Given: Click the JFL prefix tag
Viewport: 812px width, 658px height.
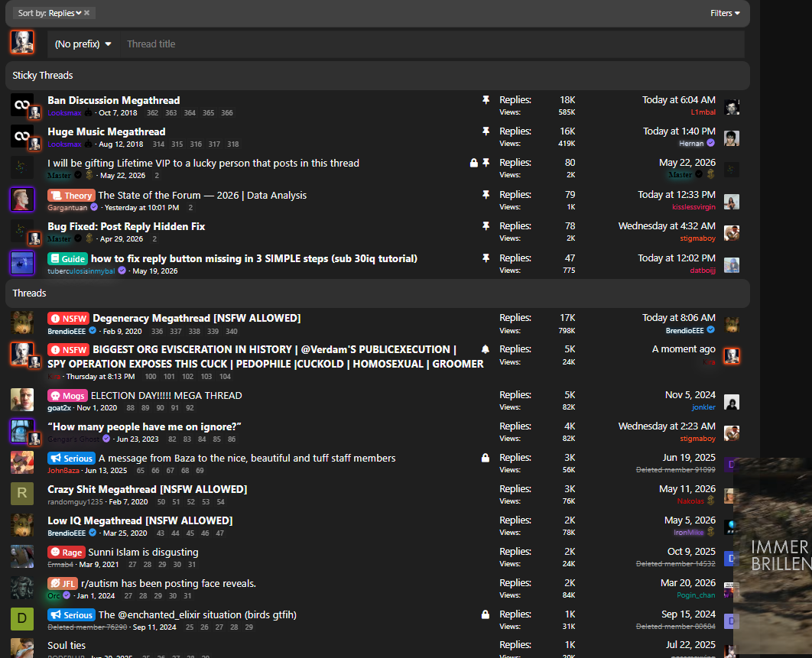Looking at the screenshot, I should tap(63, 583).
